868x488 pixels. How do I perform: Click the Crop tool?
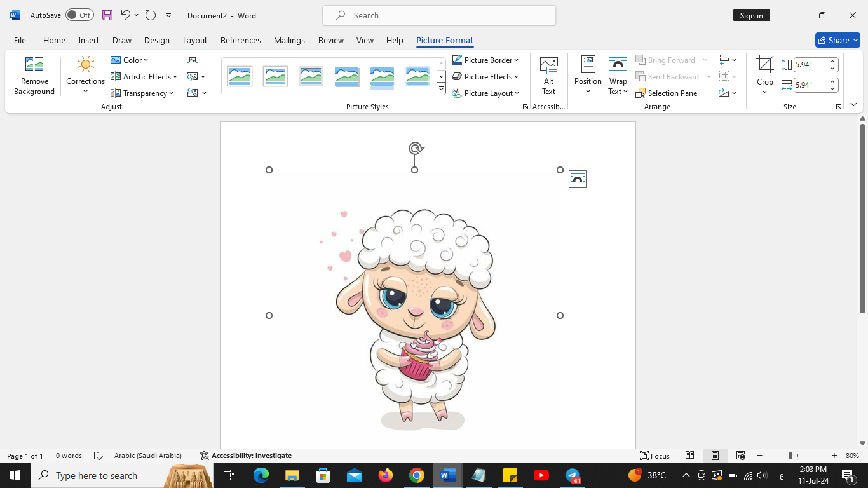click(x=765, y=76)
